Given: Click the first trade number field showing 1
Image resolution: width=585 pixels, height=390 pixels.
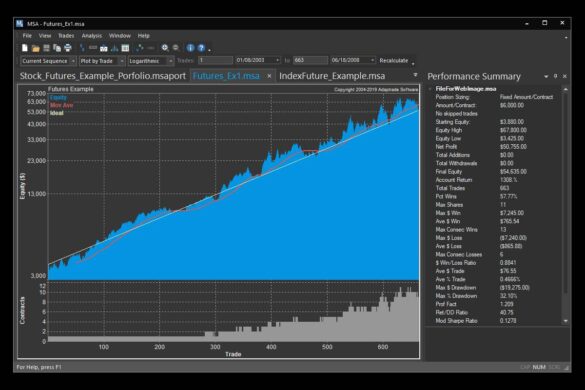Looking at the screenshot, I should pos(215,60).
